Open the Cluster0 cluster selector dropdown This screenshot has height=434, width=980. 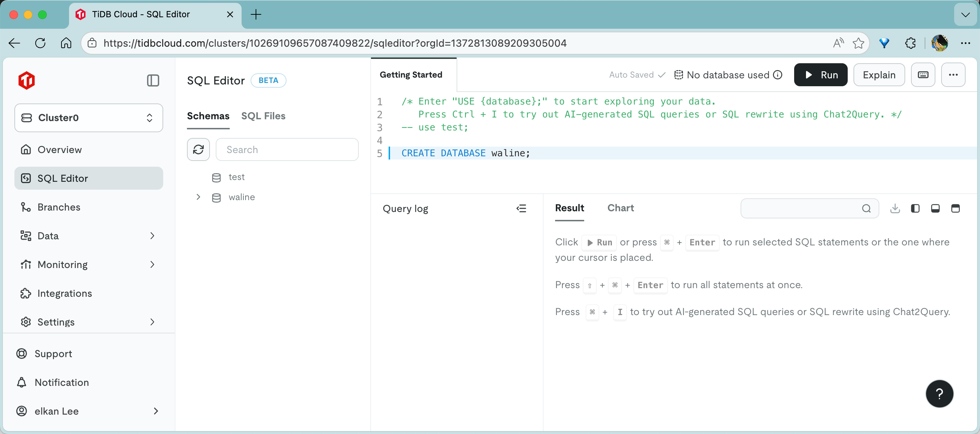pos(89,118)
